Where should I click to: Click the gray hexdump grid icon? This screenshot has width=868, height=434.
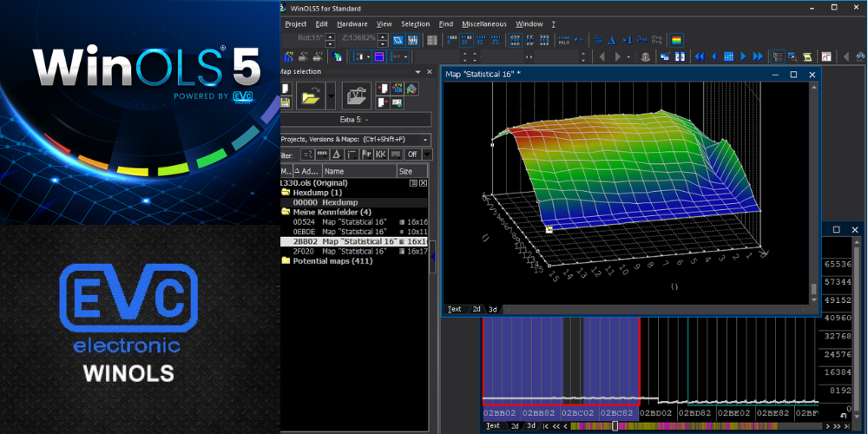[431, 40]
